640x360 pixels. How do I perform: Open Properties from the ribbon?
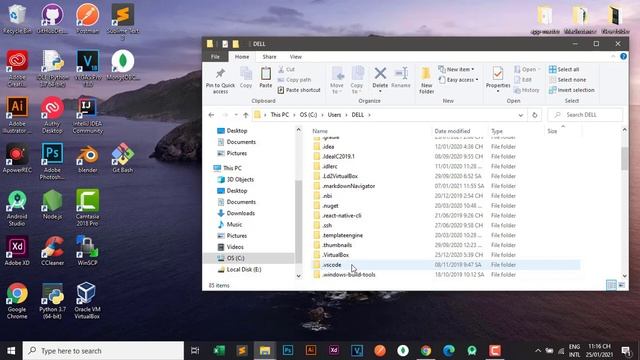click(498, 78)
